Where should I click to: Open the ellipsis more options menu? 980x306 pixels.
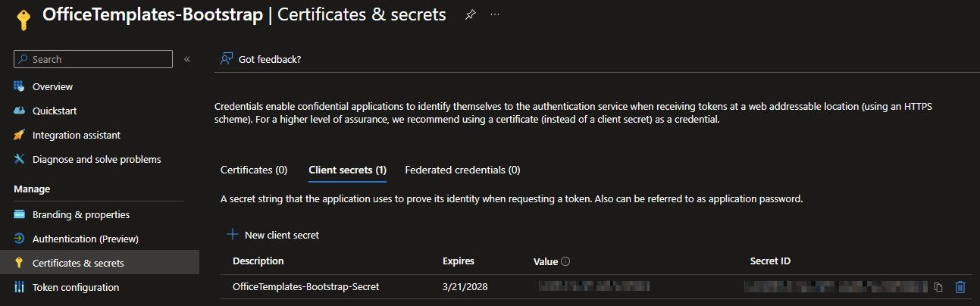(495, 15)
